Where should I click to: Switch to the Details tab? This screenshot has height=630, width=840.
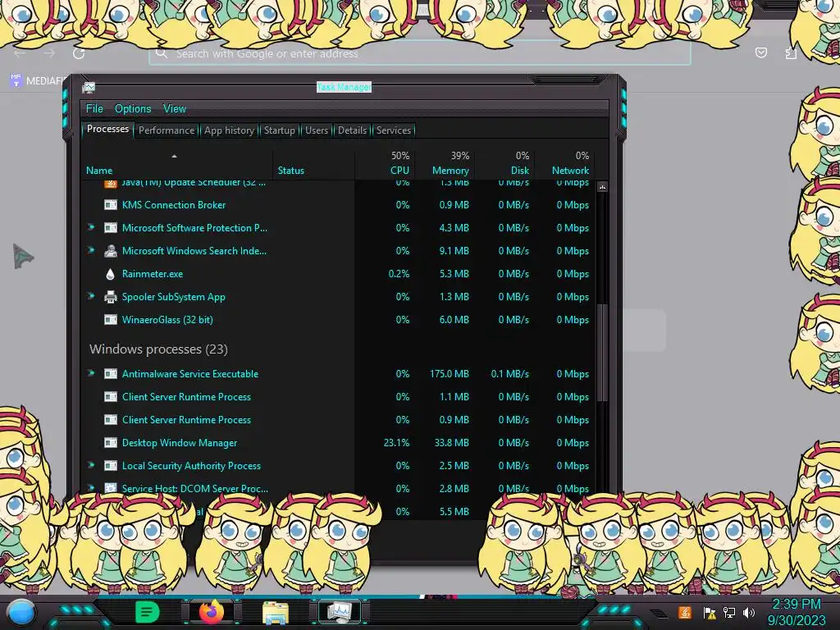352,130
